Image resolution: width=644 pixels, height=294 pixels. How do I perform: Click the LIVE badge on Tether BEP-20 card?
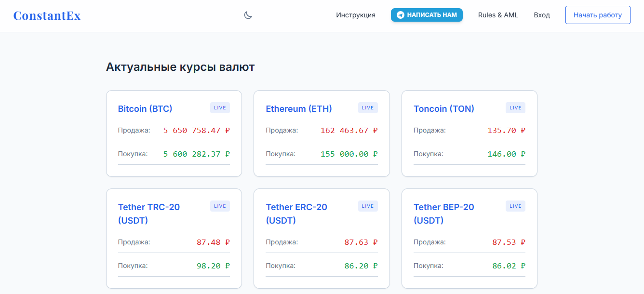(515, 206)
